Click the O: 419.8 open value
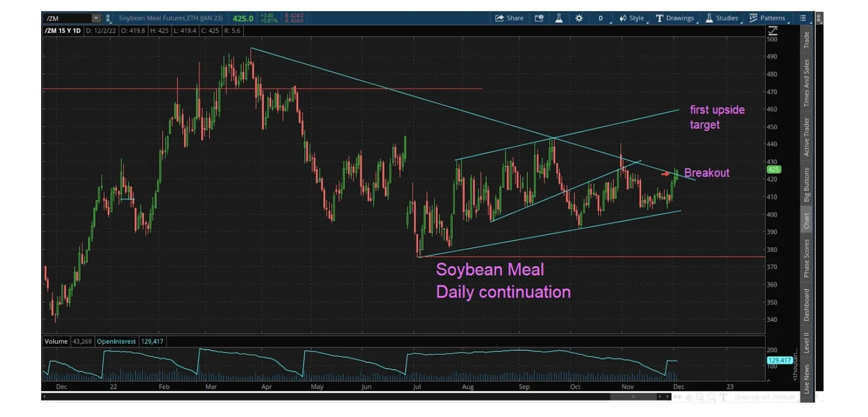This screenshot has width=868, height=417. pos(133,30)
